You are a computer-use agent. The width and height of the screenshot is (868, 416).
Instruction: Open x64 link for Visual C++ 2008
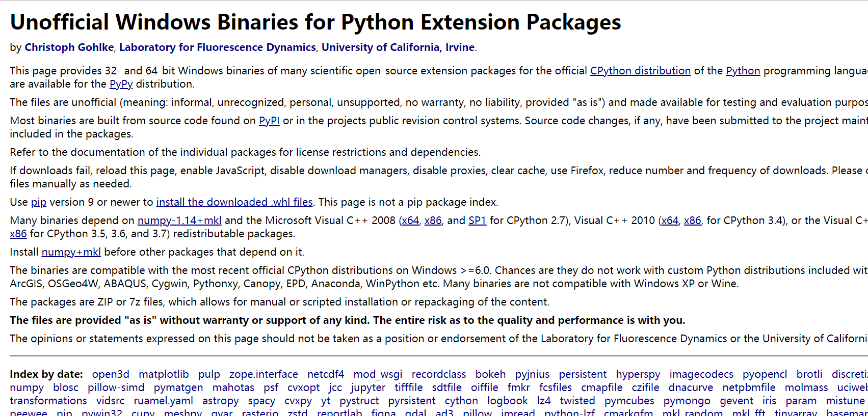[x=410, y=220]
